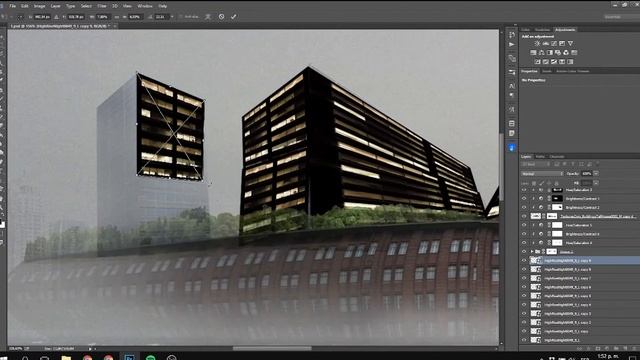Open File Explorer from the taskbar
This screenshot has height=360, width=640.
point(66,358)
